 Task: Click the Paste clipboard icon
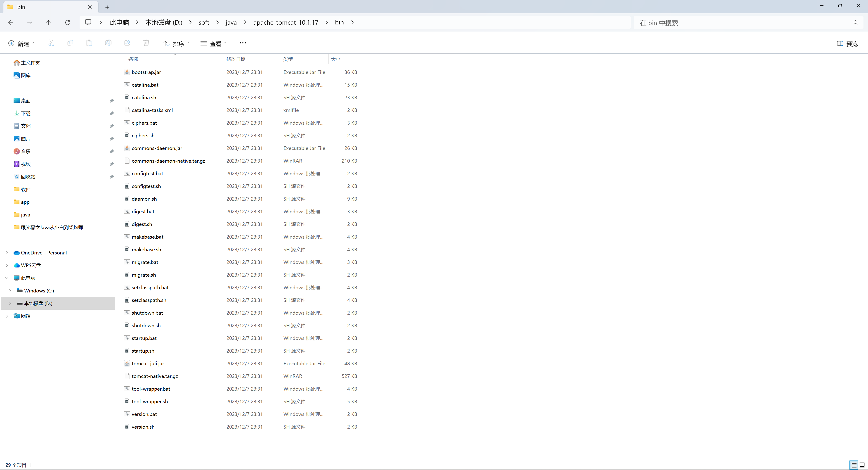pyautogui.click(x=89, y=43)
